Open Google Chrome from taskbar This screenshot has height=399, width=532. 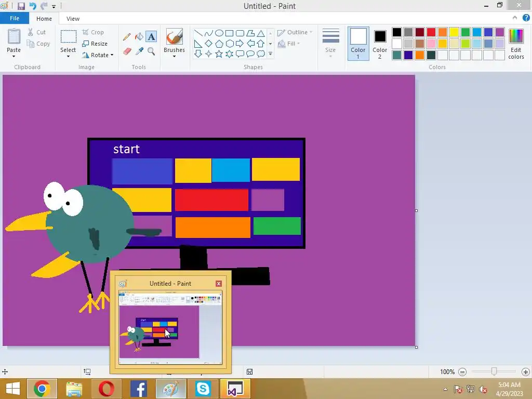[x=42, y=389]
